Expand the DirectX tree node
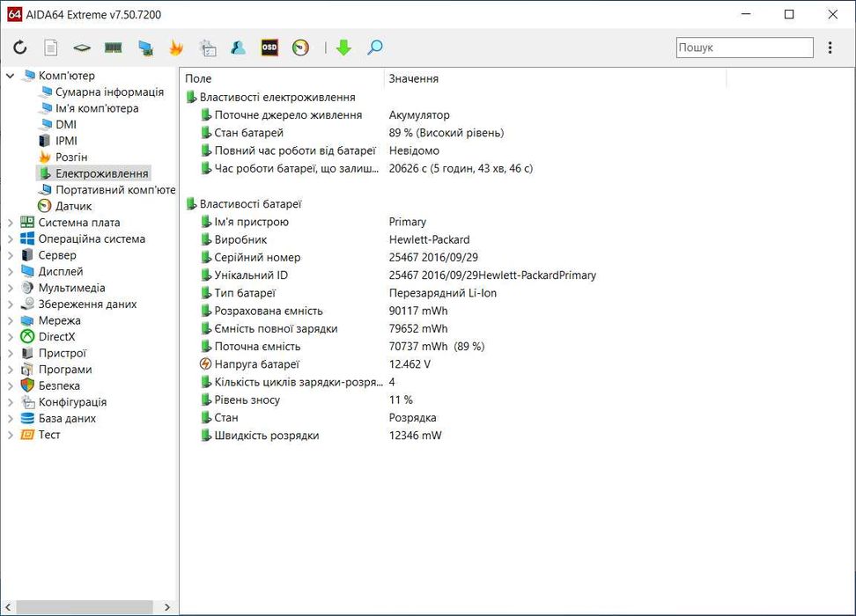Screen dimensions: 856x616 10,337
